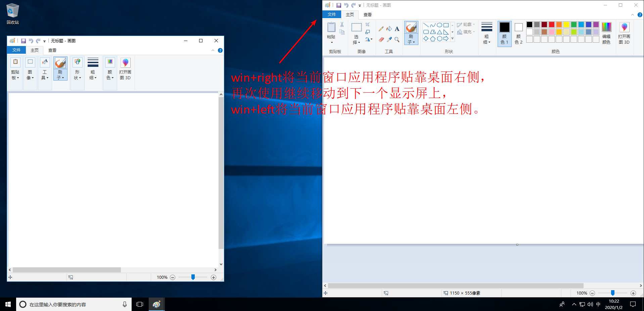644x311 pixels.
Task: Select the Right triangle shape
Action: (446, 32)
